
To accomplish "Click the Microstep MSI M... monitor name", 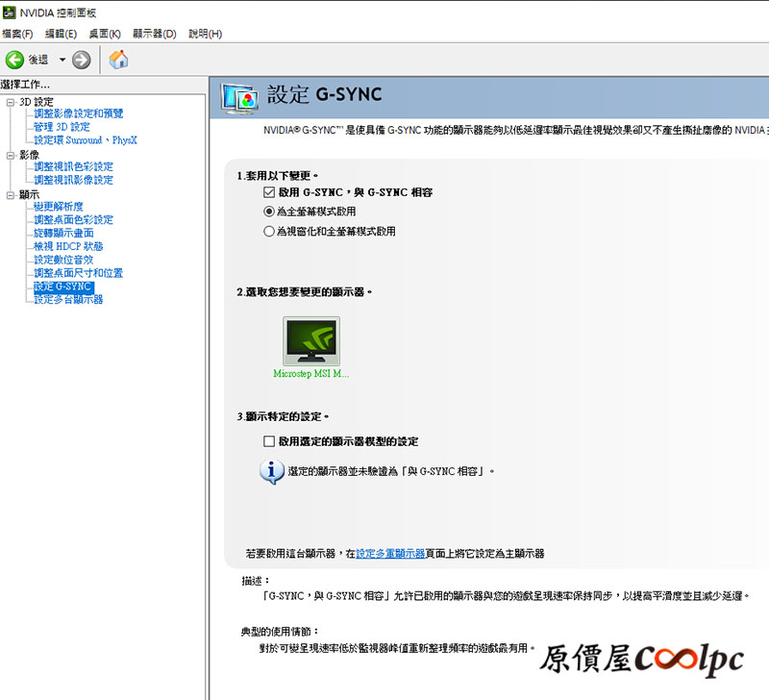I will click(x=310, y=374).
